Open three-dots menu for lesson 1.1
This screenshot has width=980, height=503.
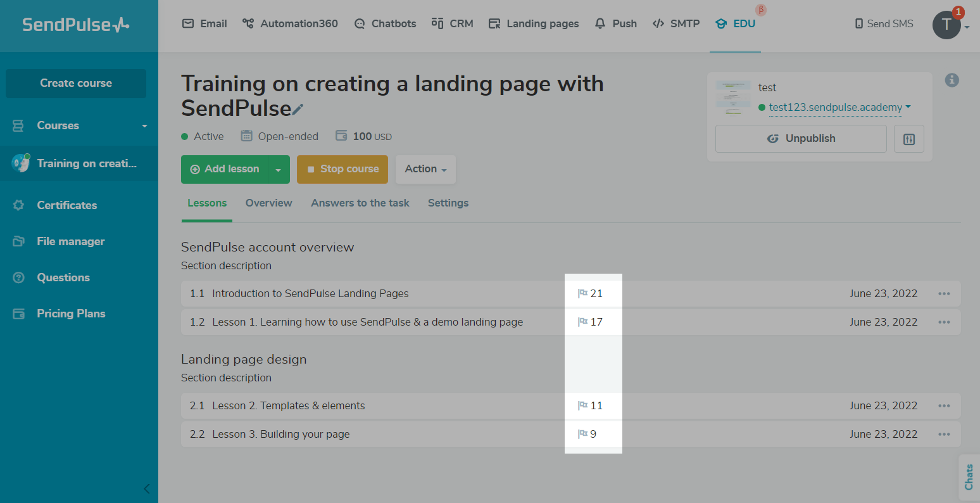click(944, 294)
